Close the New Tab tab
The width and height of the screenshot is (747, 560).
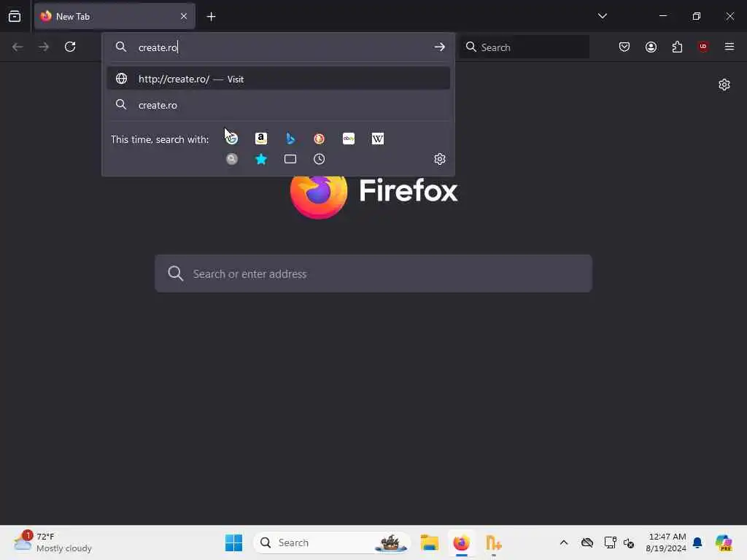[x=184, y=16]
